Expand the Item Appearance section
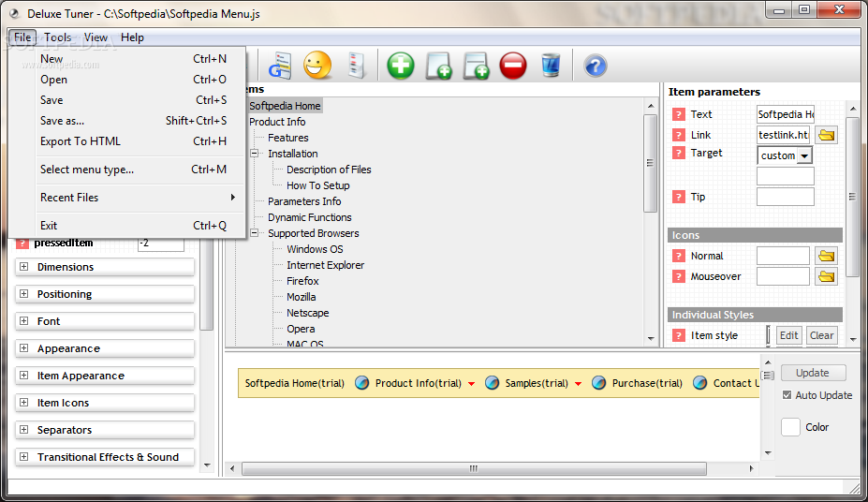Image resolution: width=868 pixels, height=502 pixels. point(23,376)
